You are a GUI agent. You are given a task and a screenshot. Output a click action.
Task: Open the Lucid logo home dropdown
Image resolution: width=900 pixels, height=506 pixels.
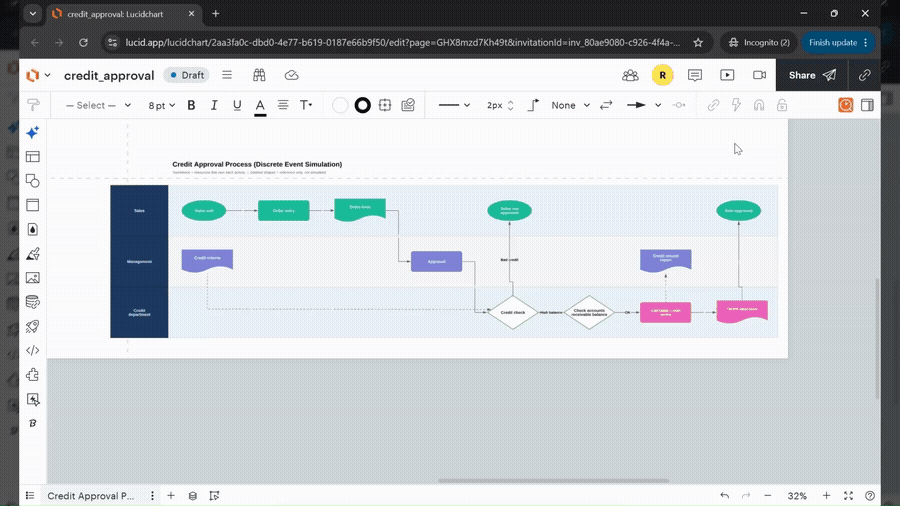(x=38, y=75)
